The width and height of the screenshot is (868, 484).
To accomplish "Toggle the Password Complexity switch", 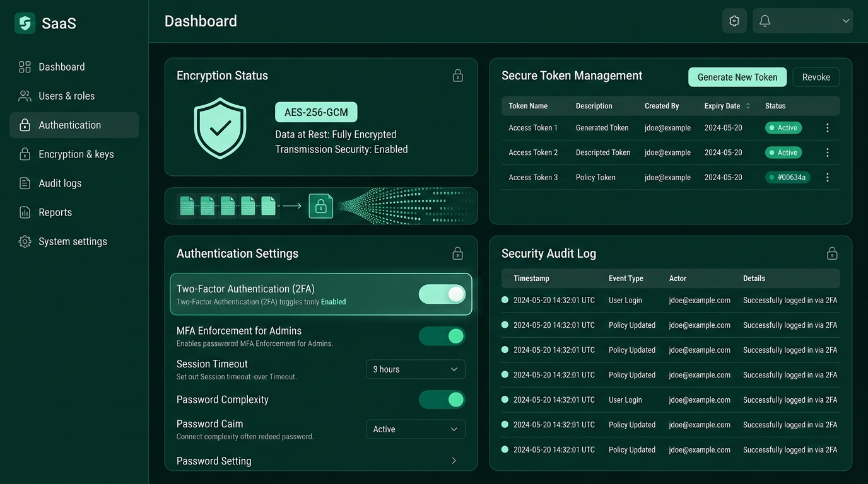I will point(442,400).
